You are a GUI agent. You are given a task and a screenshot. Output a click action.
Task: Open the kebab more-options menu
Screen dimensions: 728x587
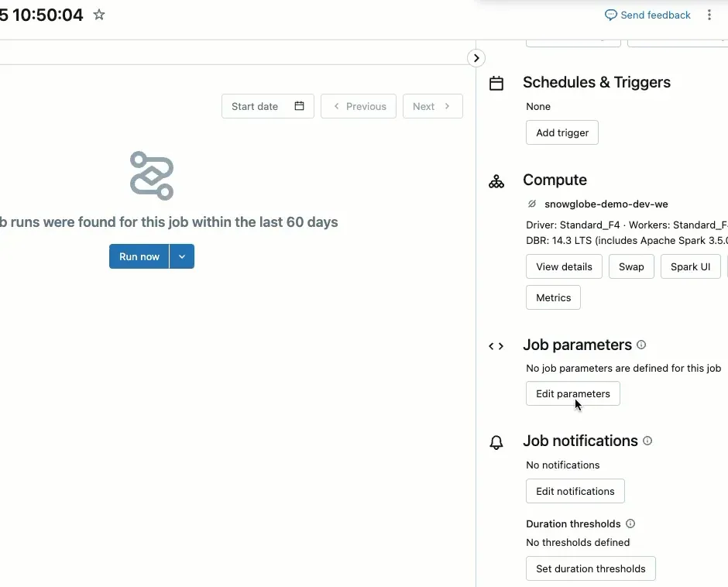coord(709,15)
